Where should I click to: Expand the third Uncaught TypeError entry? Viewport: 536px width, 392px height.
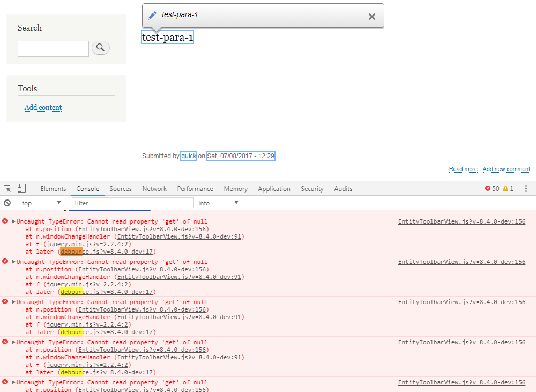(14, 302)
